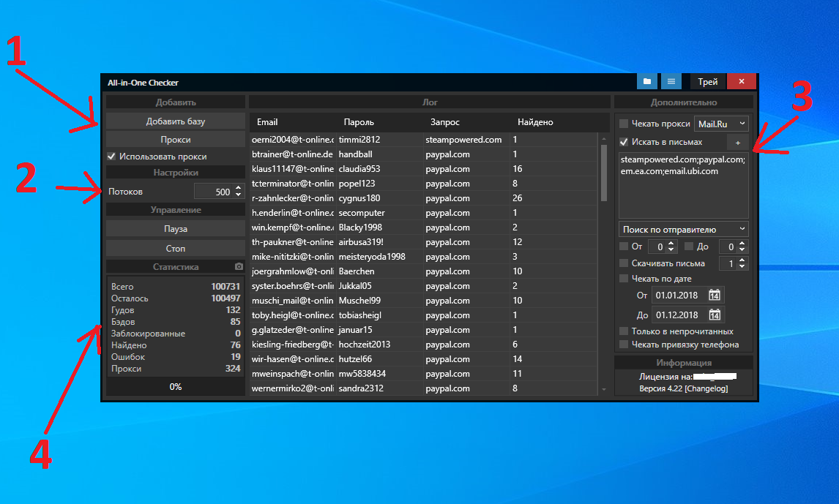The height and width of the screenshot is (504, 839).
Task: Select log row tcterminator@t-onlin
Action: coord(423,184)
